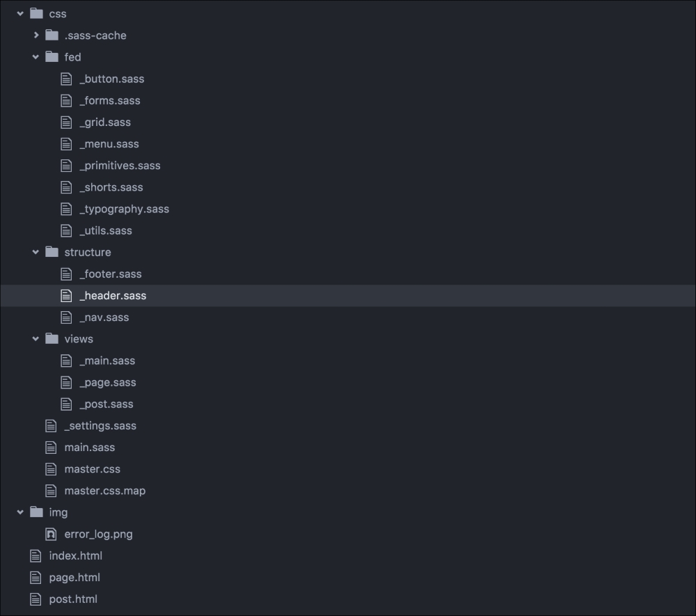
Task: Click the file icon beside _button.sass
Action: point(66,79)
